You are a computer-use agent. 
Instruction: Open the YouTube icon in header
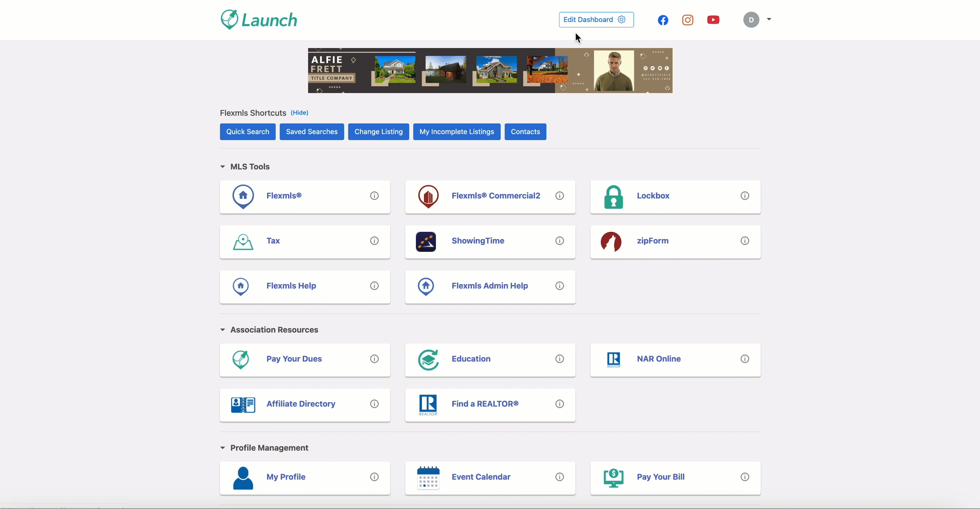click(713, 20)
